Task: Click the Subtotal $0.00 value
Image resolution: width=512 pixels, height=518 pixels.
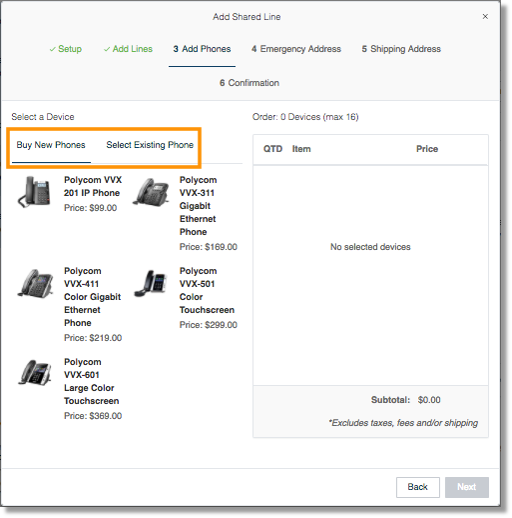Action: [x=429, y=400]
